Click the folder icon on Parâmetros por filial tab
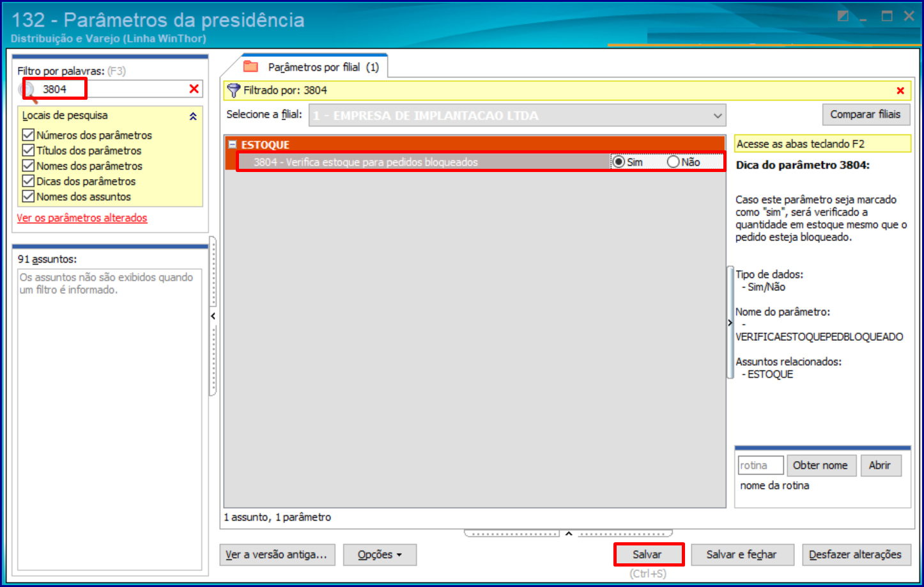Viewport: 924px width, 587px height. pos(250,67)
